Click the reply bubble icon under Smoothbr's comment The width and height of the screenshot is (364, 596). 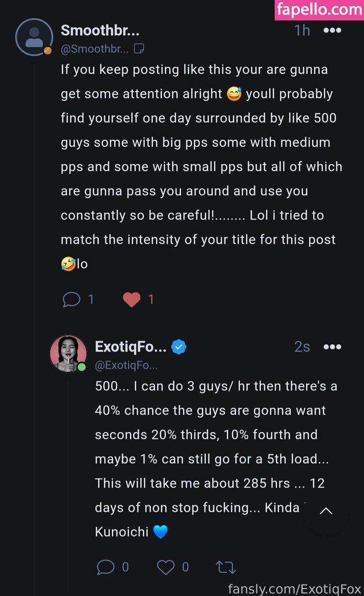click(72, 300)
